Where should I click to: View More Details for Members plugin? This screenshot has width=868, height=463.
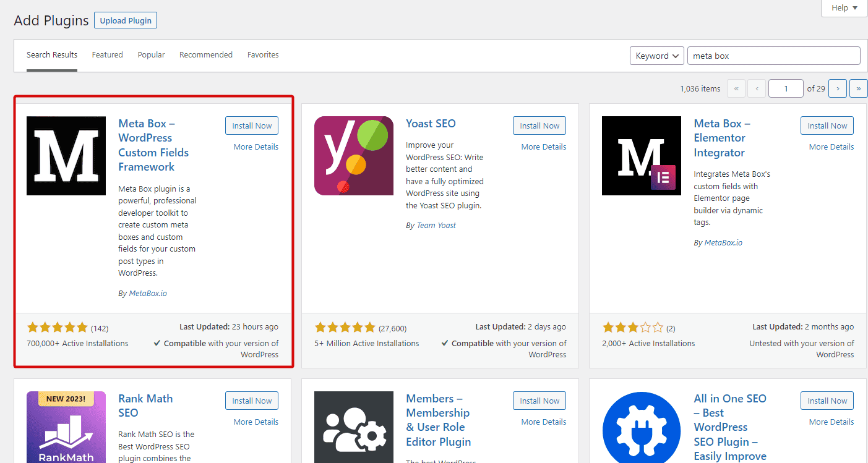544,422
